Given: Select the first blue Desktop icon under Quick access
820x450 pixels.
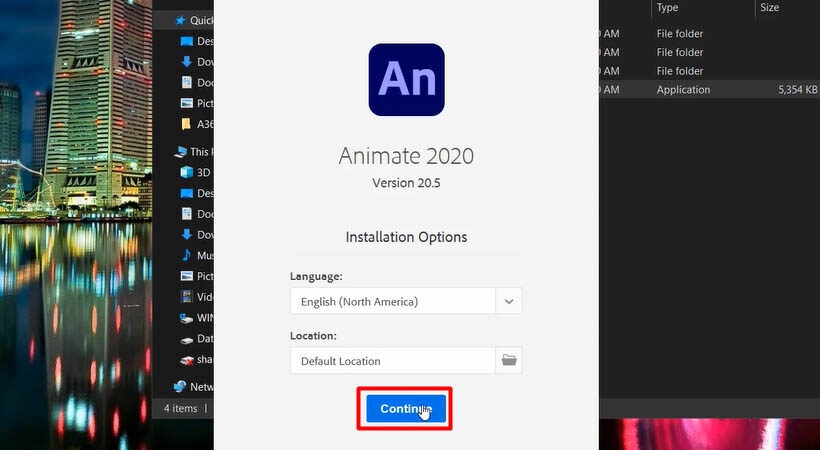Looking at the screenshot, I should pos(187,41).
